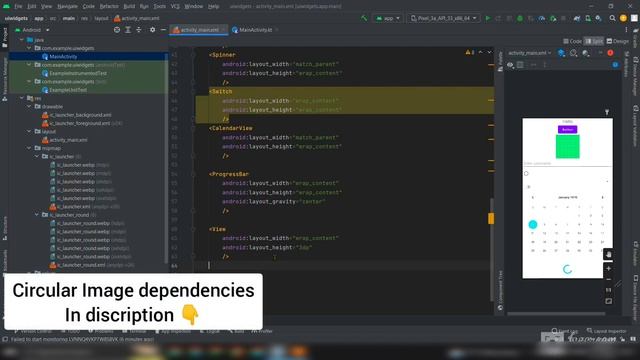Select ExampleInstrumentedTest in project tree
Viewport: 640px width, 360px height.
(78, 73)
